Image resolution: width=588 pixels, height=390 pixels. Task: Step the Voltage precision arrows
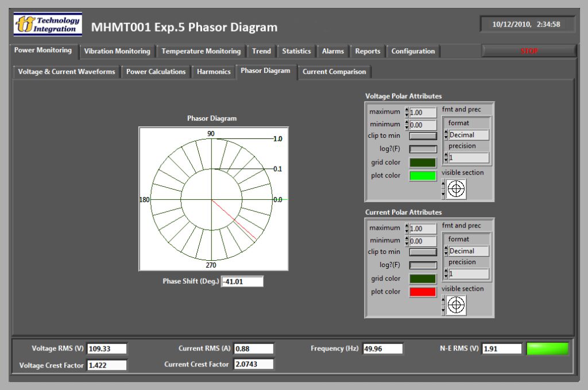coord(446,158)
